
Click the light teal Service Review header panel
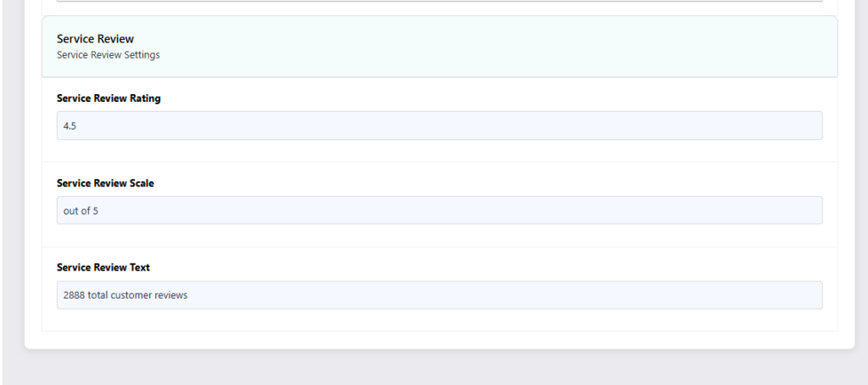[x=440, y=47]
